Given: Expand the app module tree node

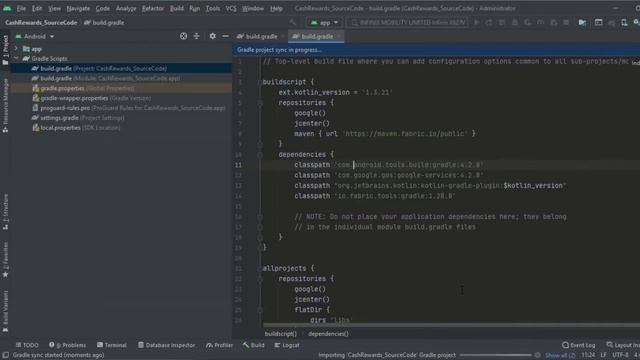Looking at the screenshot, I should [16, 49].
